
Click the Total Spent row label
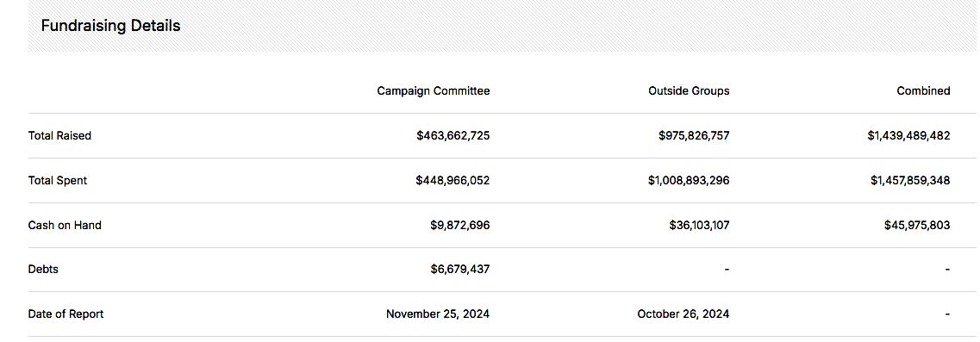[x=58, y=181]
